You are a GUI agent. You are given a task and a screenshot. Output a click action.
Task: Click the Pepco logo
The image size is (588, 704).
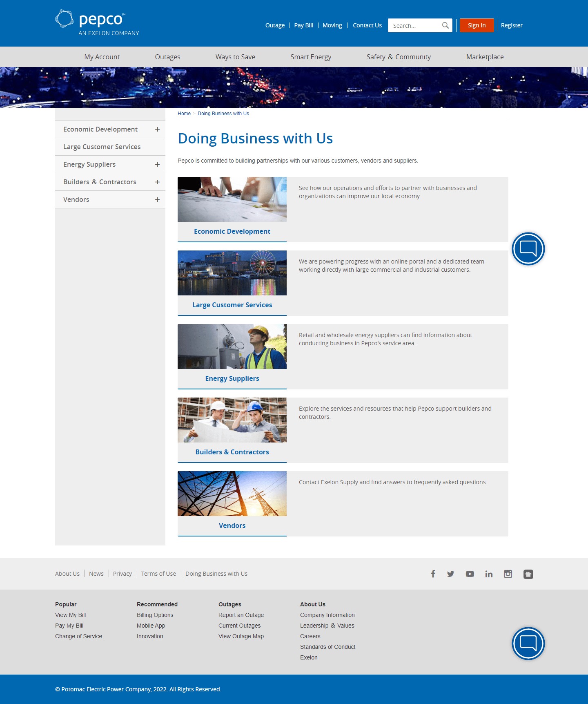(x=97, y=23)
